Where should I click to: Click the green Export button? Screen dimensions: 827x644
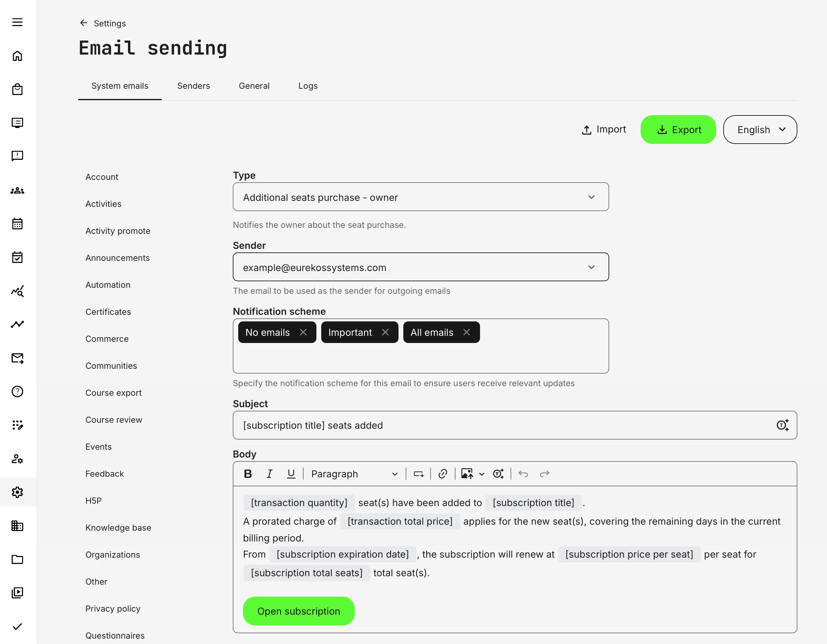click(678, 130)
